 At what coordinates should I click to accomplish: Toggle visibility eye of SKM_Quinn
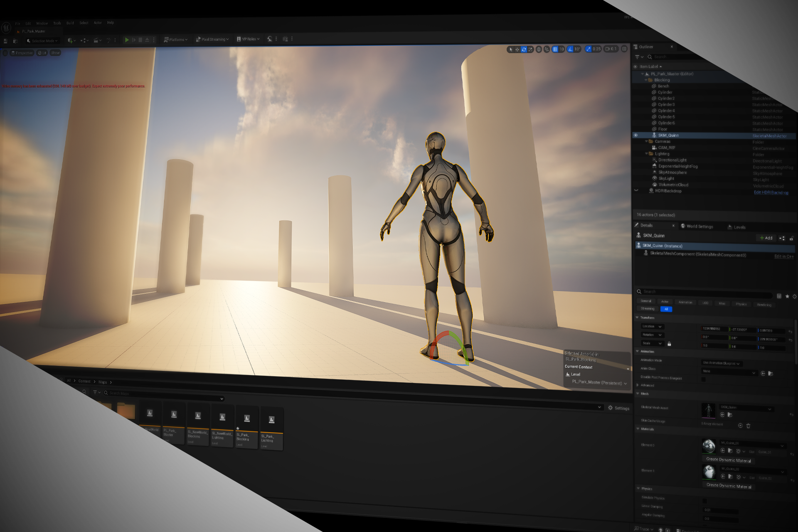tap(635, 135)
